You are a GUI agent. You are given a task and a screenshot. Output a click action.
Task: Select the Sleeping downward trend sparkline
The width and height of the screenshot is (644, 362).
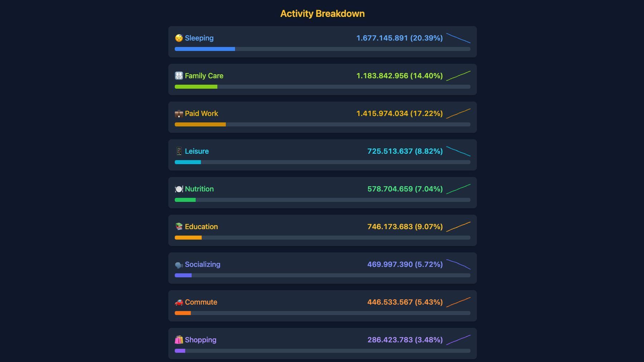coord(458,38)
